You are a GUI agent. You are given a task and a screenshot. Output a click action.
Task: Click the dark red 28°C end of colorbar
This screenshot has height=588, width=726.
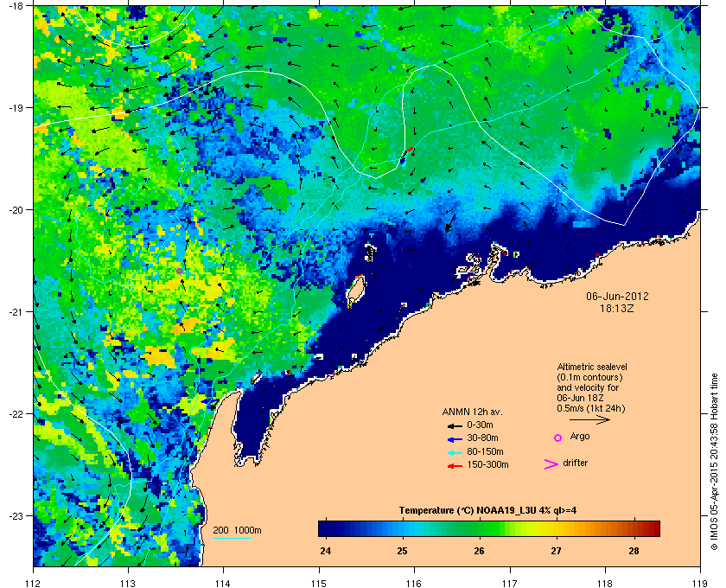[651, 528]
